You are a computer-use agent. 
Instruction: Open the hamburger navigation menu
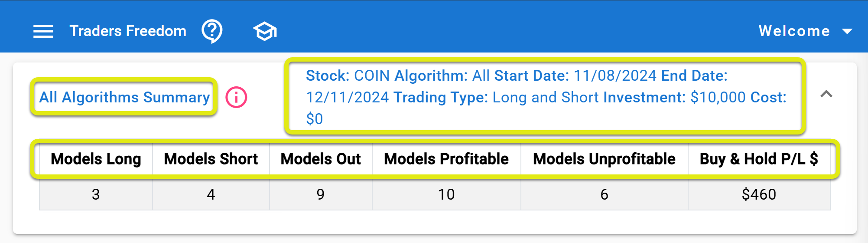point(43,31)
